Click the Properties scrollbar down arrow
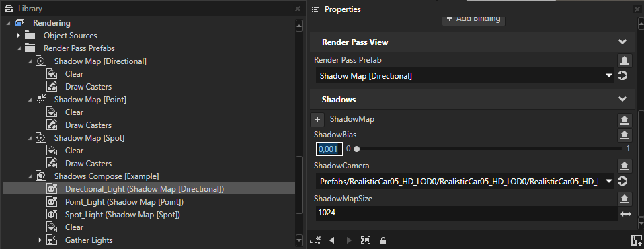This screenshot has width=644, height=249. [641, 223]
